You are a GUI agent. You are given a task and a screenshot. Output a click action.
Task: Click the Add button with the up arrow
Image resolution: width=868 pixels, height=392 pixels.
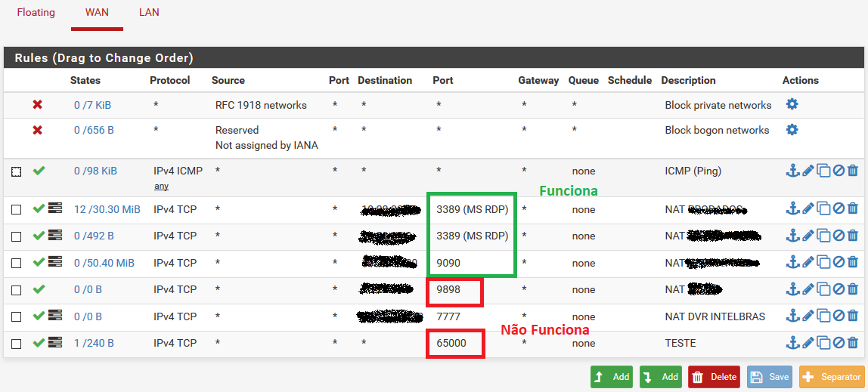click(612, 376)
